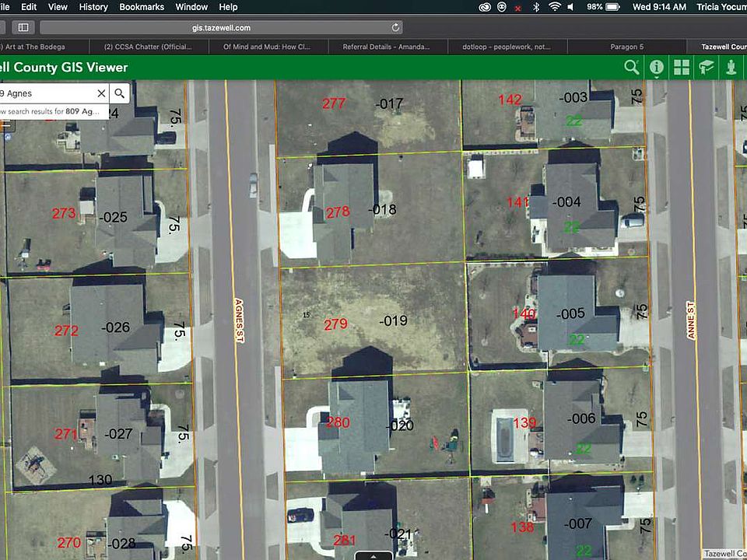Open the info identify tool
Viewport: 747px width, 560px height.
pos(657,68)
